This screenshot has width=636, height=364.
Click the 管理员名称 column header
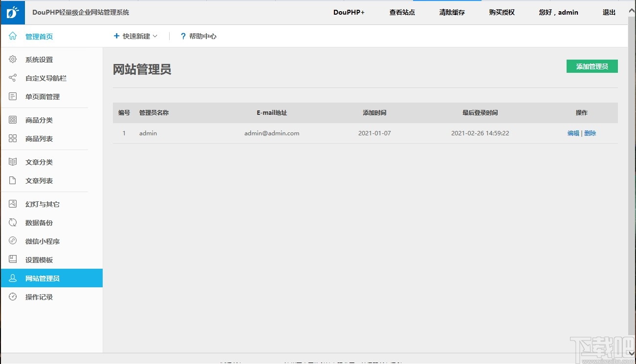[x=154, y=112]
